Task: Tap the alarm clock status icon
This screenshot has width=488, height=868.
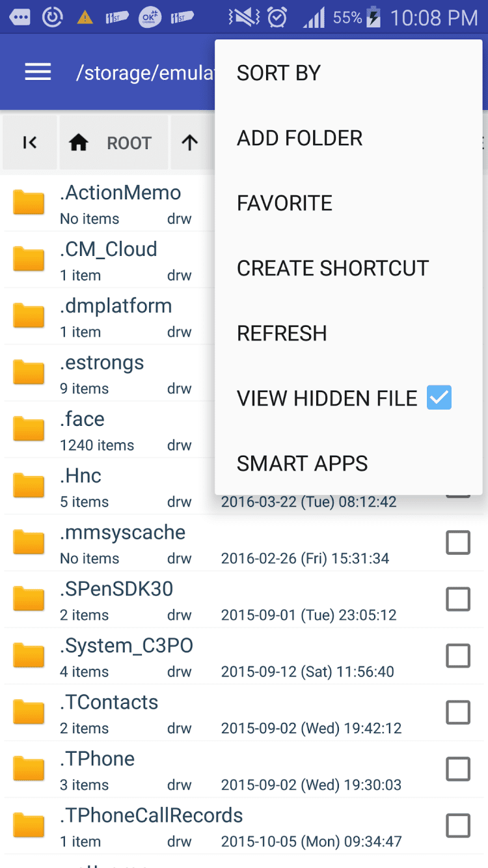Action: coord(277,18)
